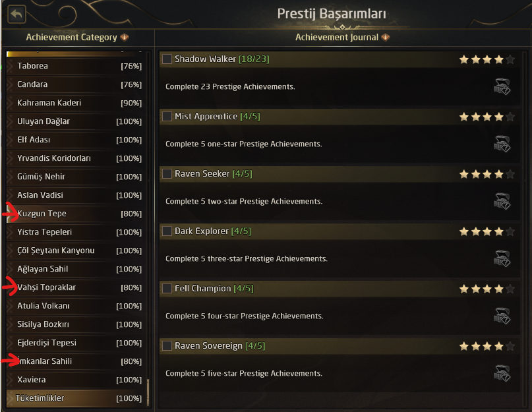Claim the Mist Apprentice reward chest
The image size is (532, 412).
tap(502, 144)
